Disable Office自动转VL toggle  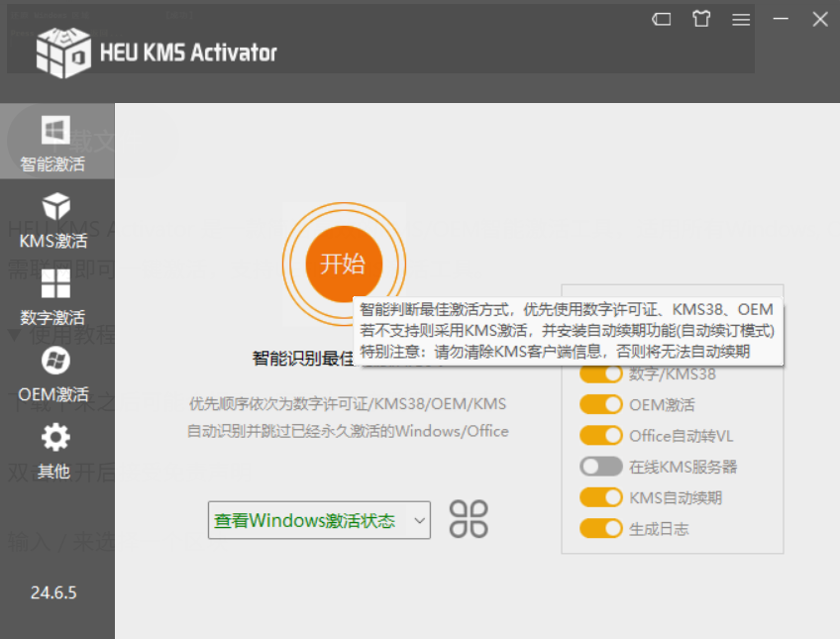coord(600,436)
